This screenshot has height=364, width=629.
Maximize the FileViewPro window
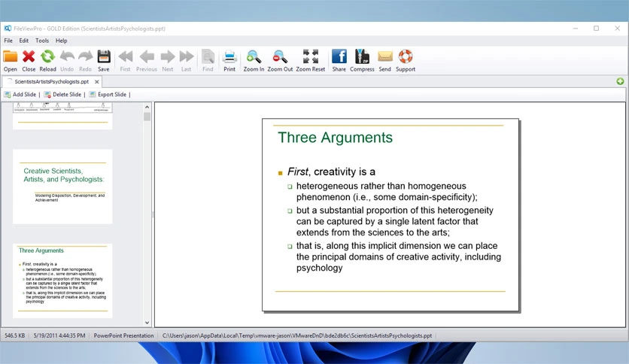pos(596,29)
